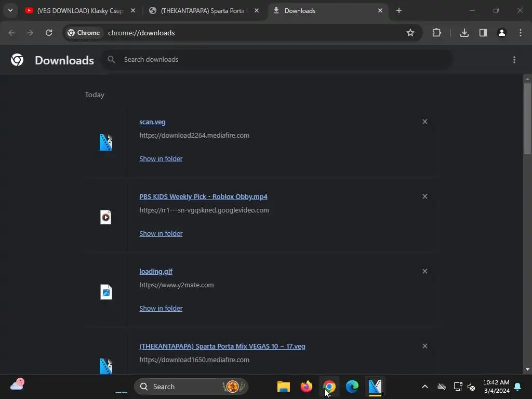Close the VEG DOWNLOAD Klasky Csupo tab
The height and width of the screenshot is (399, 532).
(133, 10)
